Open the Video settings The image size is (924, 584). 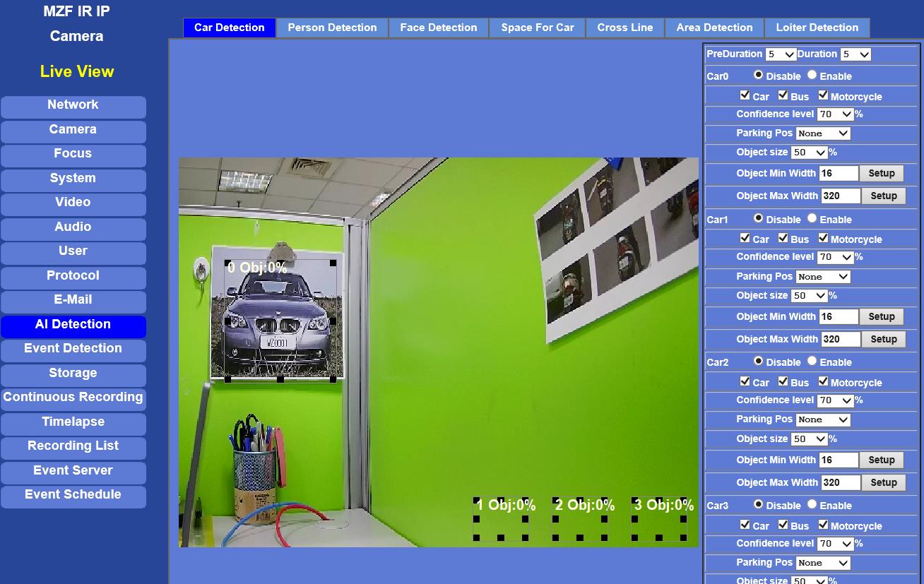point(73,204)
